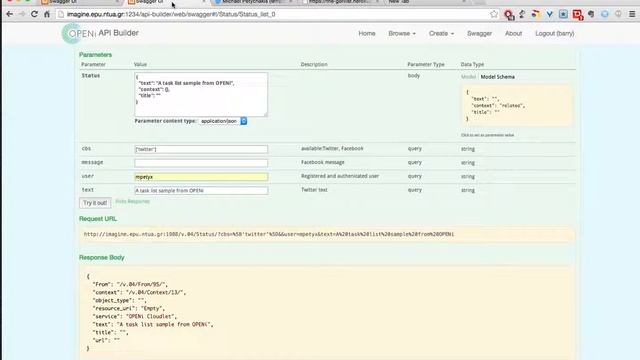The height and width of the screenshot is (360, 640).
Task: Click into the Status body textarea
Action: 201,95
